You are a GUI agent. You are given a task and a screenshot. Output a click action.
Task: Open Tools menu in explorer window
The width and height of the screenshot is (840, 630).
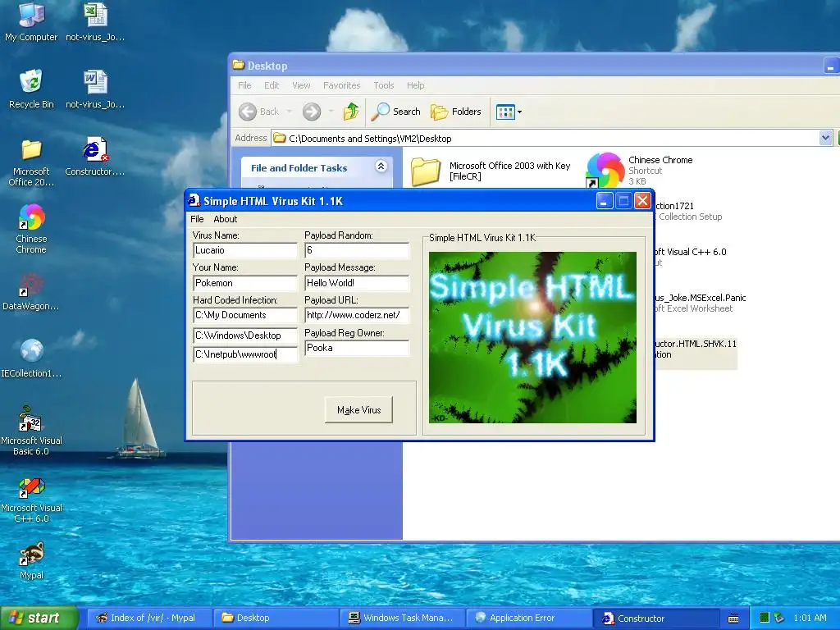[x=384, y=85]
